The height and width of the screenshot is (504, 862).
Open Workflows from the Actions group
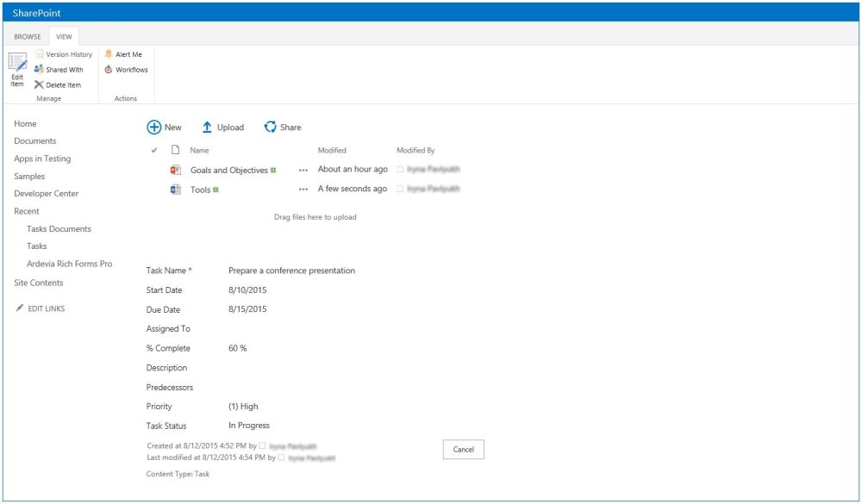[126, 70]
